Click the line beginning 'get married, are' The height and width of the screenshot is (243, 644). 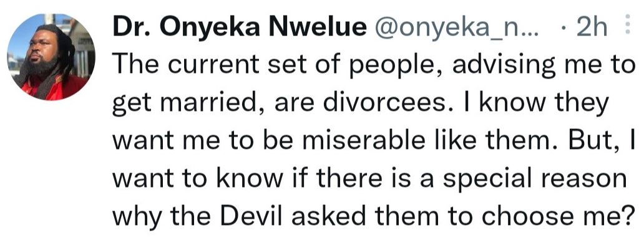[360, 105]
